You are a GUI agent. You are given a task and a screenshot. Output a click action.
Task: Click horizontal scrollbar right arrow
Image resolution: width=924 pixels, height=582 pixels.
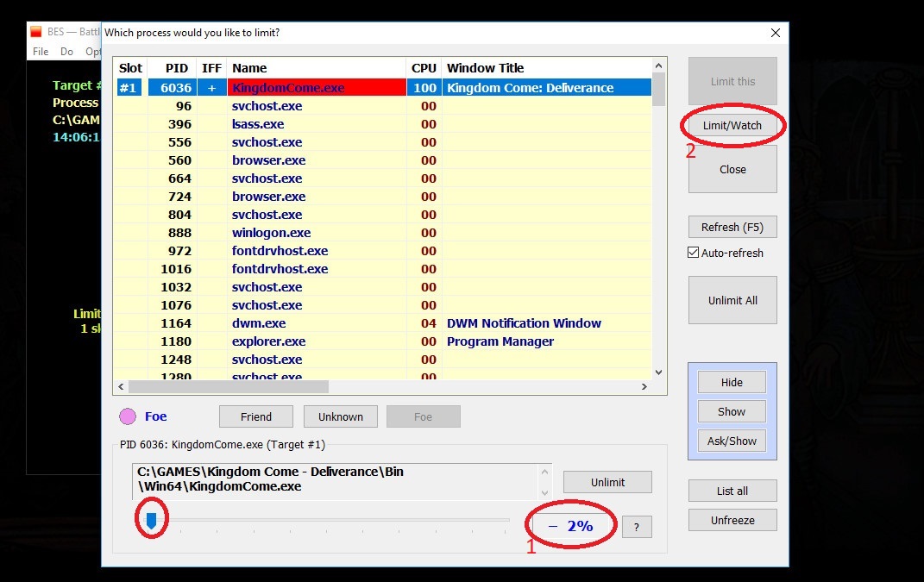point(644,386)
